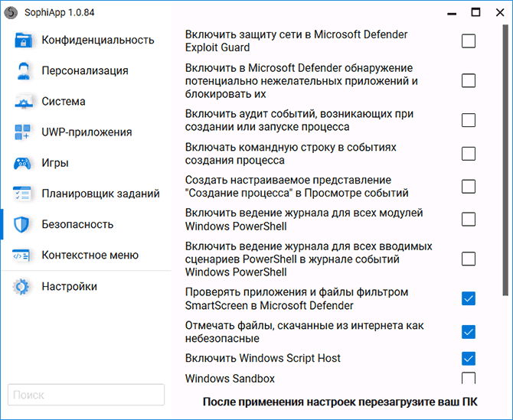Maximize the SophiApp window
The height and width of the screenshot is (420, 513).
tap(475, 12)
